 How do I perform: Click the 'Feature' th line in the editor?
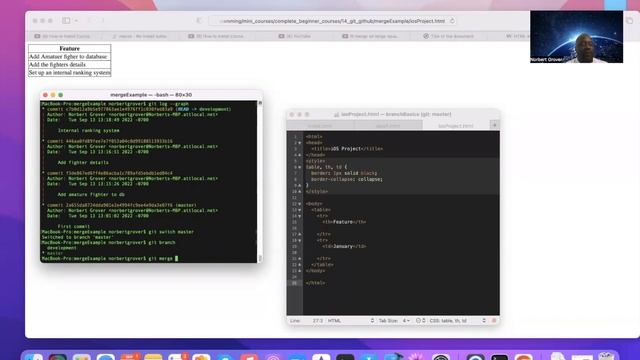coord(344,222)
